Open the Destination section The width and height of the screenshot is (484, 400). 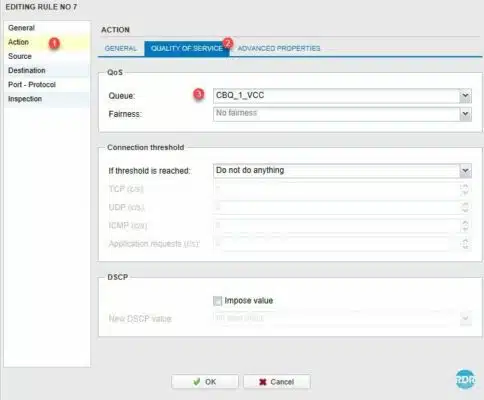tap(47, 70)
